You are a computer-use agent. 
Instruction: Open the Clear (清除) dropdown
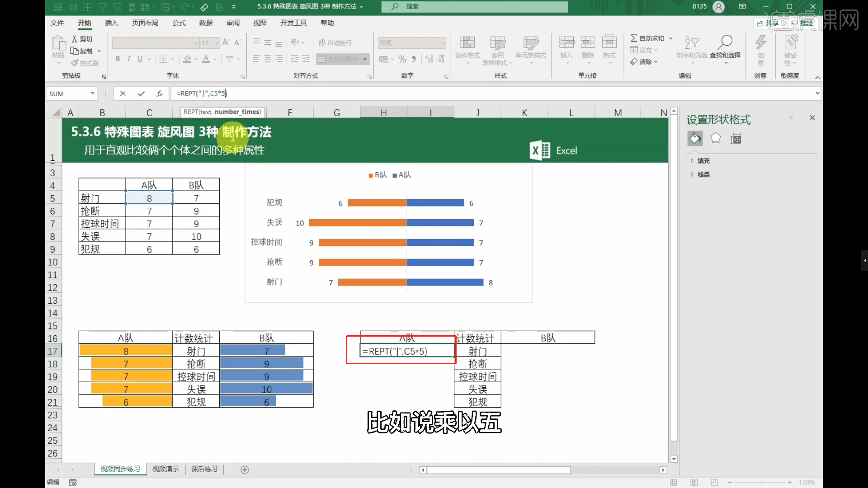(643, 62)
